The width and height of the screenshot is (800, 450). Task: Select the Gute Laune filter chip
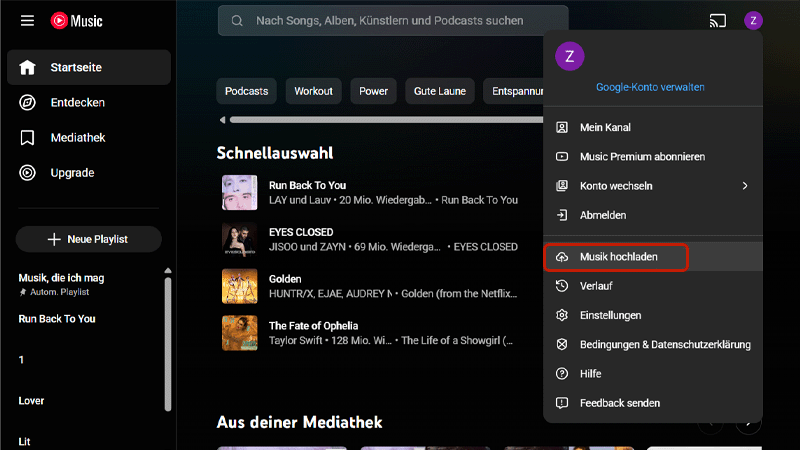[440, 91]
